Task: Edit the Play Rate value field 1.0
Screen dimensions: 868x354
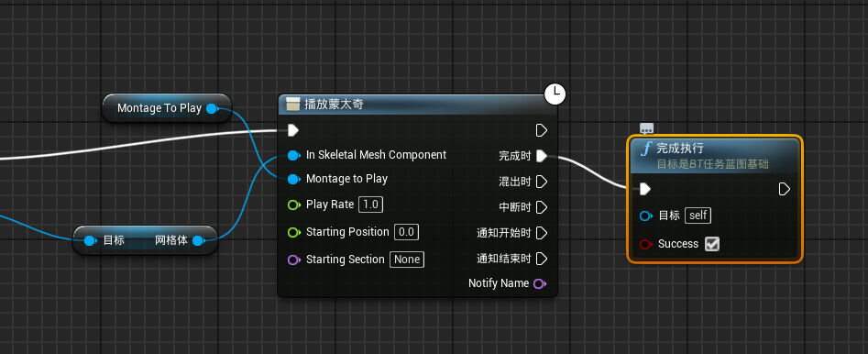Action: pos(370,205)
